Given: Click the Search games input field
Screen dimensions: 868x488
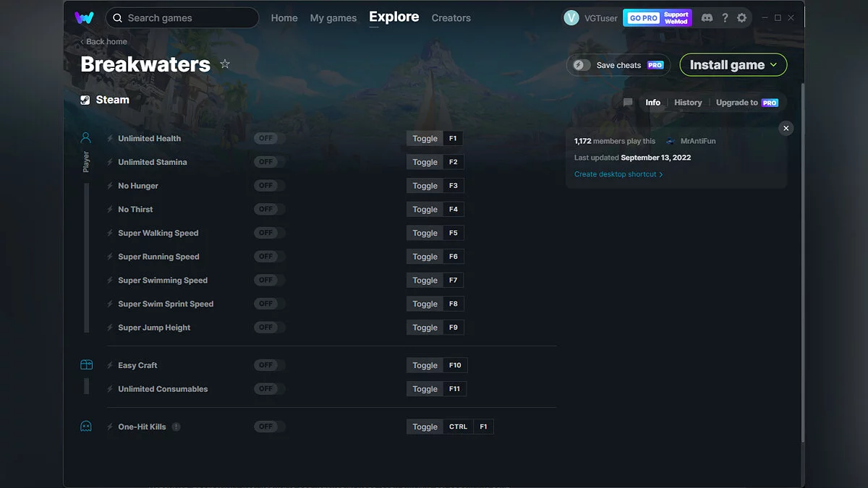Looking at the screenshot, I should click(x=182, y=18).
